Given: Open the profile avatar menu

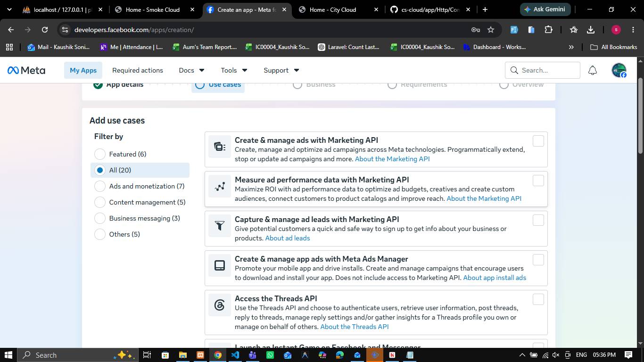Looking at the screenshot, I should point(619,70).
